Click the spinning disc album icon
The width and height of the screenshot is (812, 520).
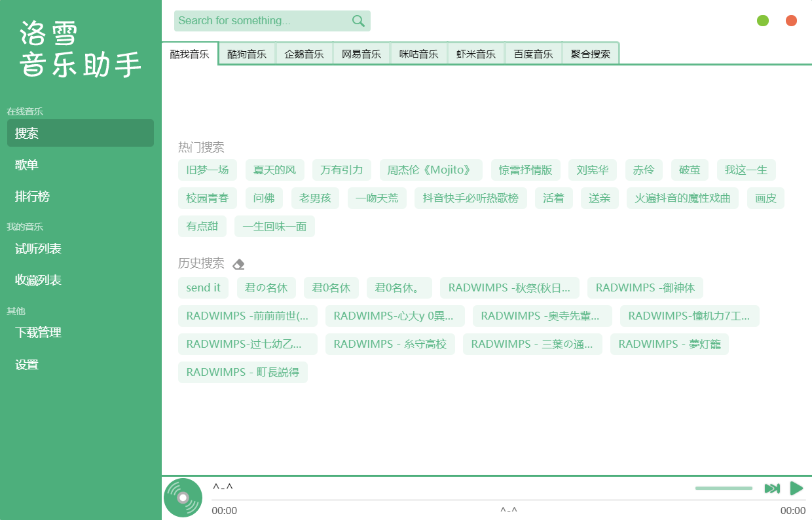pos(183,498)
